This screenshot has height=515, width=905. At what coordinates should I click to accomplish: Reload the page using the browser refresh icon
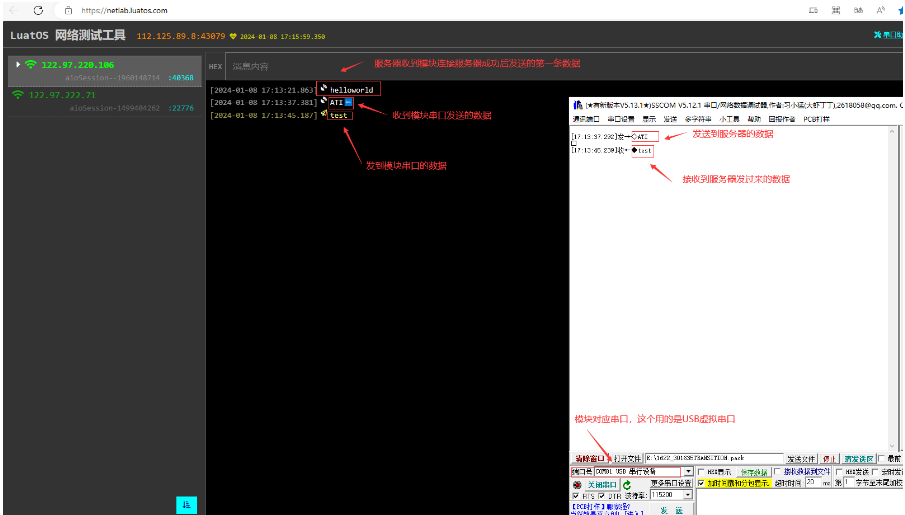coord(38,10)
